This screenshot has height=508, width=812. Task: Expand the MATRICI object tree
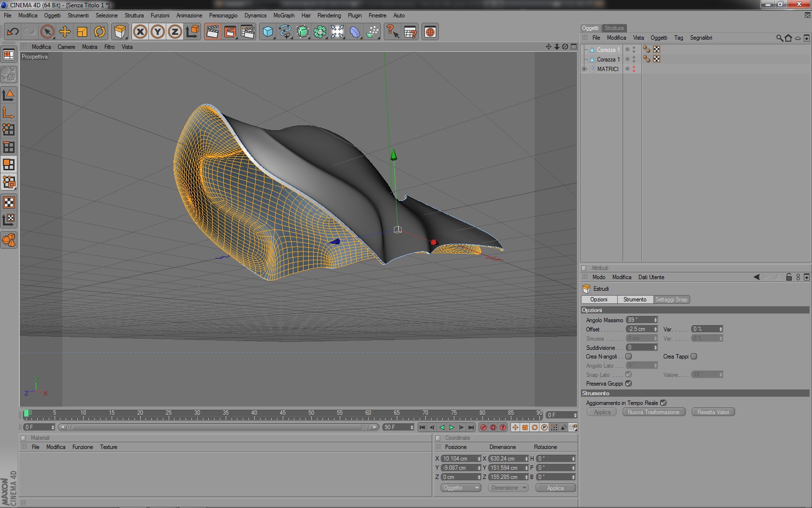point(584,69)
